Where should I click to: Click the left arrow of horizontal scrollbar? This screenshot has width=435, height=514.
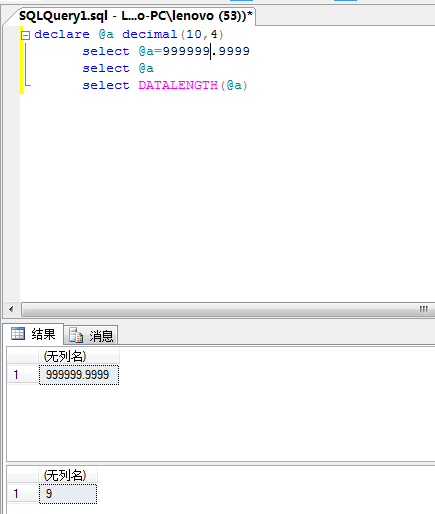(x=11, y=309)
